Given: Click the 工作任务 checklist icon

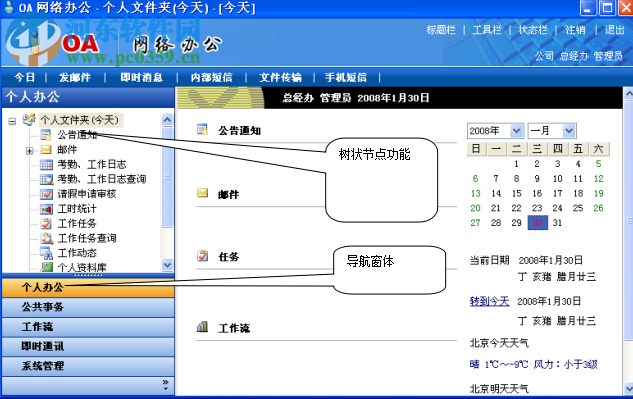Looking at the screenshot, I should pos(46,223).
